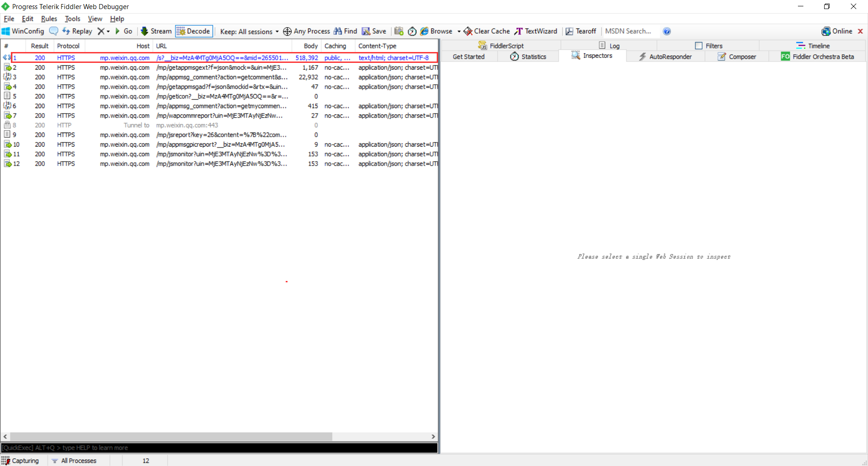Open the Remove sessions X dropdown
The height and width of the screenshot is (466, 868).
[104, 31]
